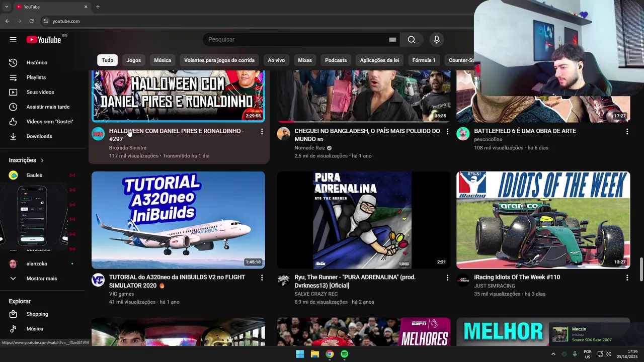Select the Ao vivo filter chip

[x=276, y=60]
